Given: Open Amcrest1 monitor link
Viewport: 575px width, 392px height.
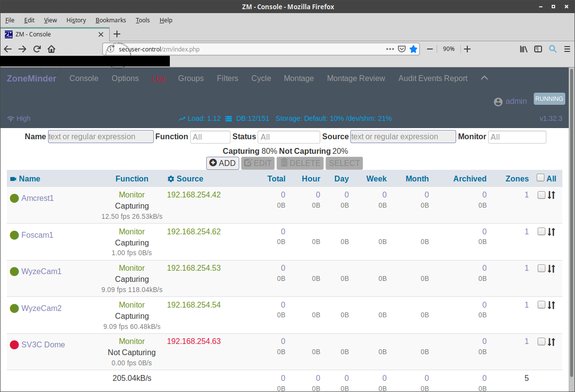Looking at the screenshot, I should pos(37,198).
